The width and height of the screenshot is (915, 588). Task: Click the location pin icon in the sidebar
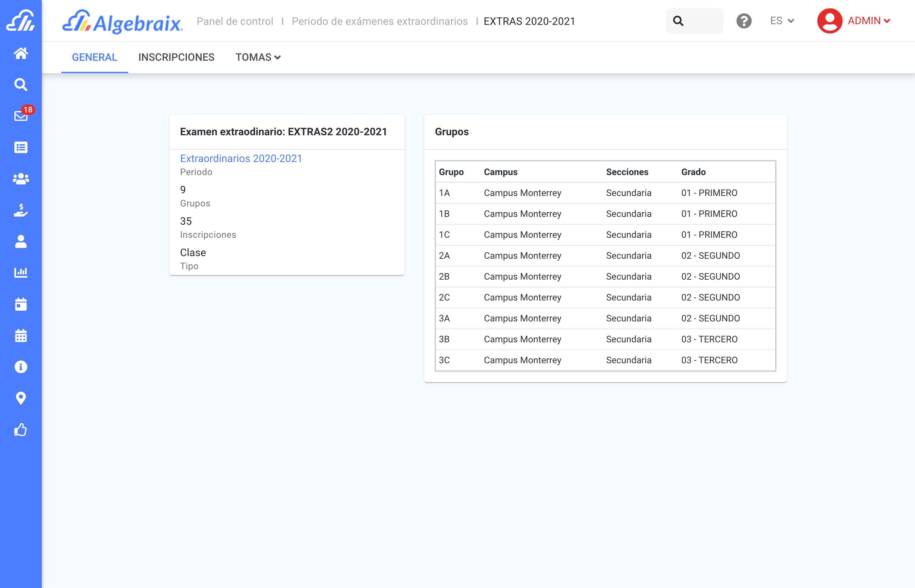(x=21, y=398)
